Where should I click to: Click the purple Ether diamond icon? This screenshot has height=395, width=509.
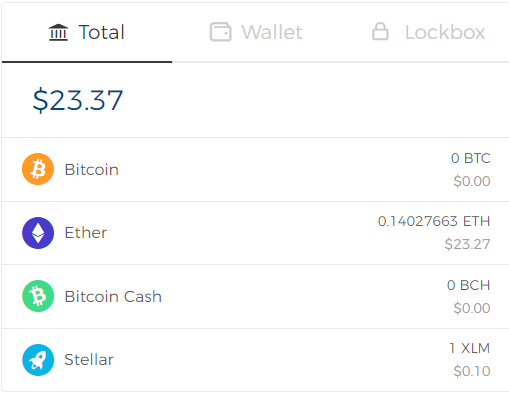coord(38,233)
